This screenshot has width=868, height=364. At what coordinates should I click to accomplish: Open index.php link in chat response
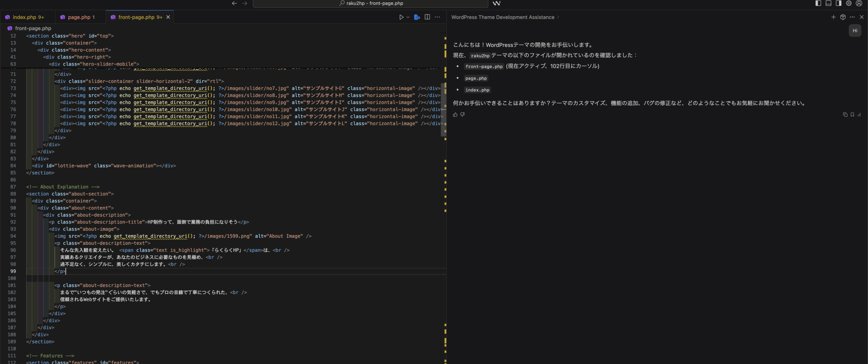(477, 90)
